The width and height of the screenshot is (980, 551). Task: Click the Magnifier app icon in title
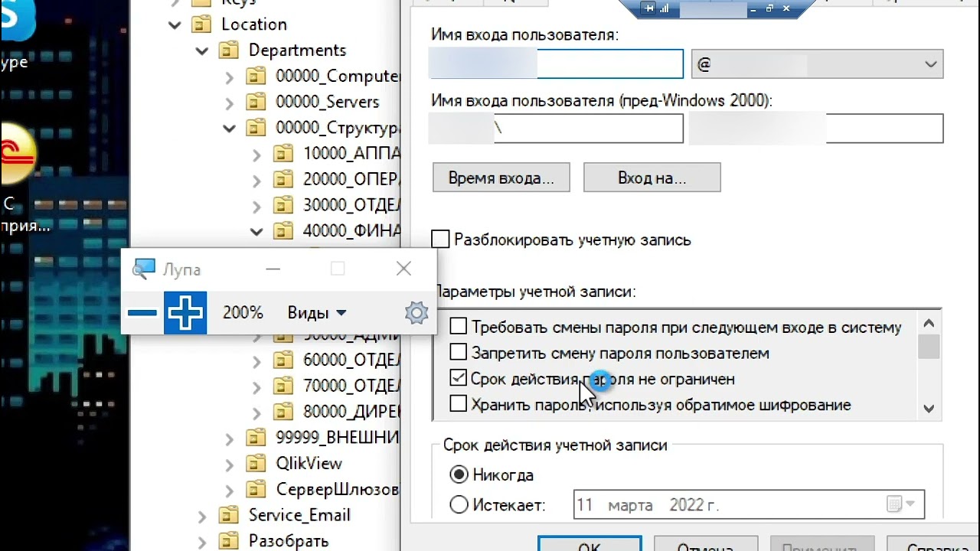(144, 269)
